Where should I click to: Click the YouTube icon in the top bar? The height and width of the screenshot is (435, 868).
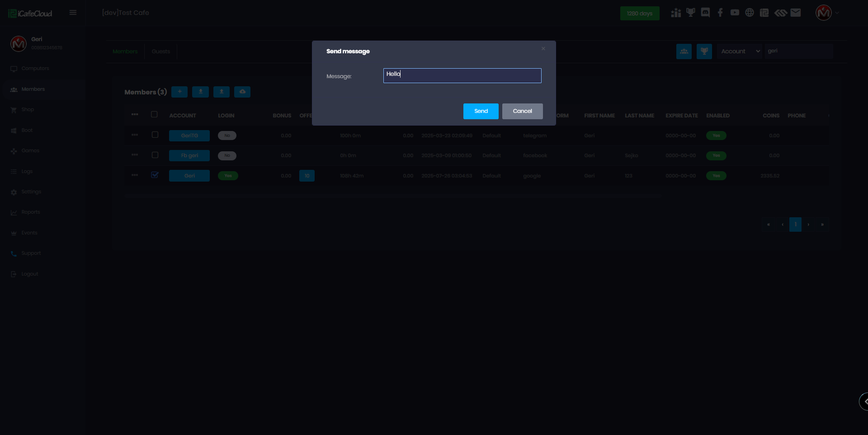pos(735,13)
